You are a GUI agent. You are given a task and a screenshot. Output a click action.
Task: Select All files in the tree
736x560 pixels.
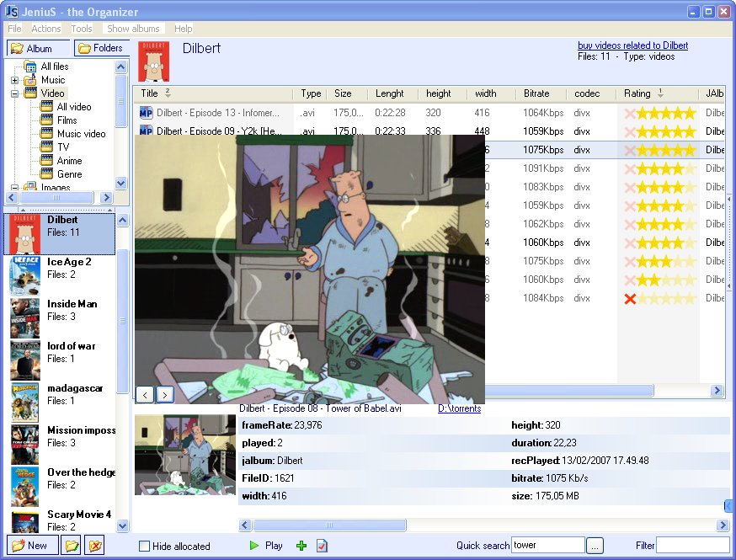coord(55,67)
